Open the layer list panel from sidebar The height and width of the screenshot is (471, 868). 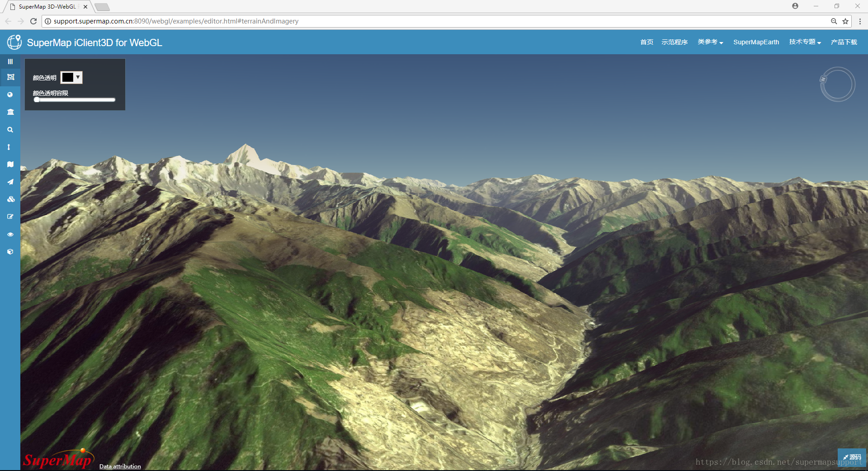(10, 61)
